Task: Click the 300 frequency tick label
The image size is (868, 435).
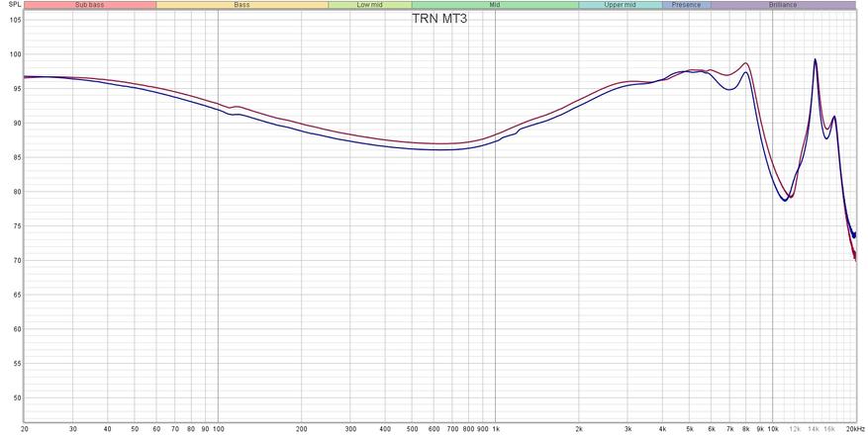Action: click(x=349, y=429)
